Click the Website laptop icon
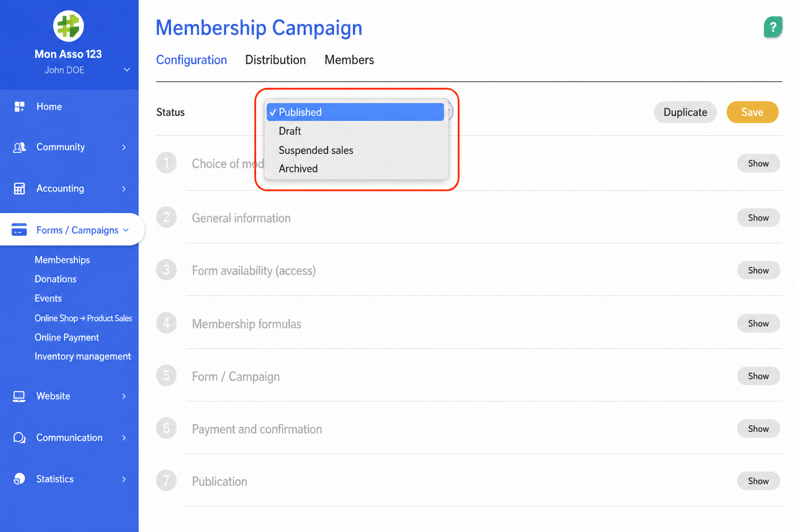 pos(19,396)
